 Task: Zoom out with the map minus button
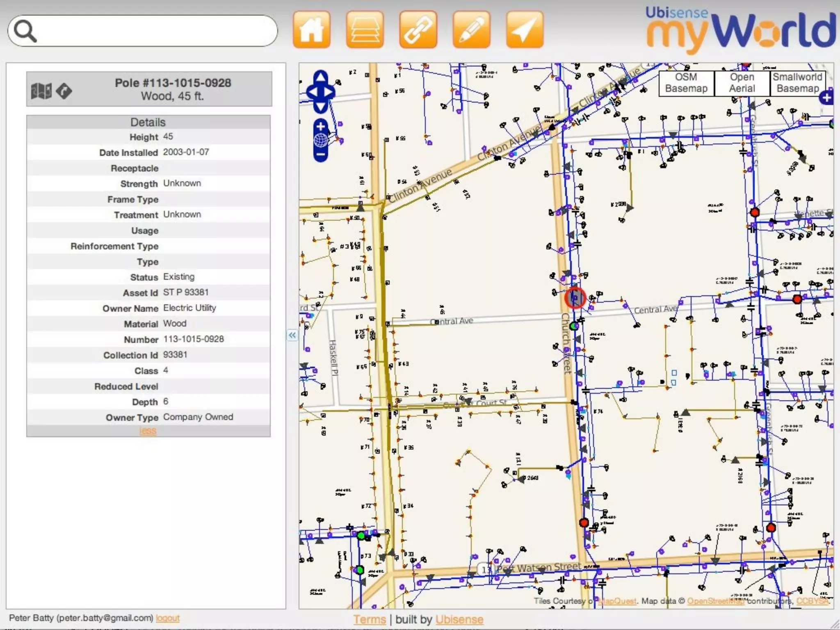[x=321, y=155]
